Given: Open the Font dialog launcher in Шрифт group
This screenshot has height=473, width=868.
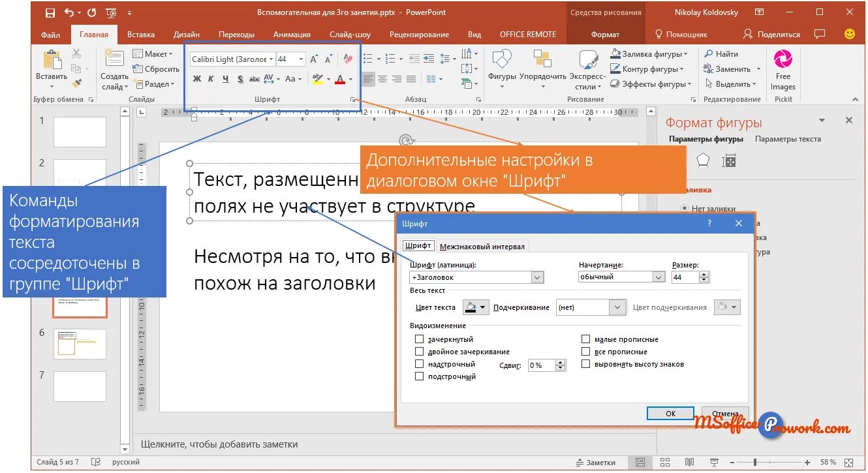Looking at the screenshot, I should pyautogui.click(x=353, y=99).
